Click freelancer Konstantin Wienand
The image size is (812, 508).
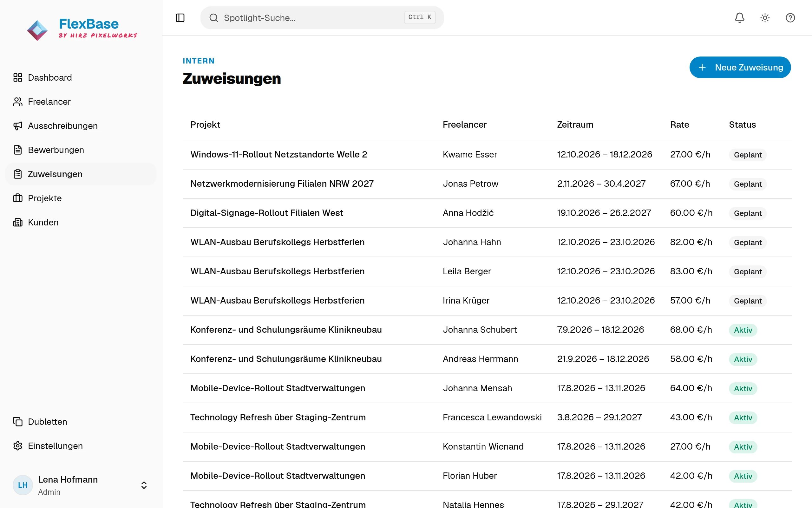point(483,447)
